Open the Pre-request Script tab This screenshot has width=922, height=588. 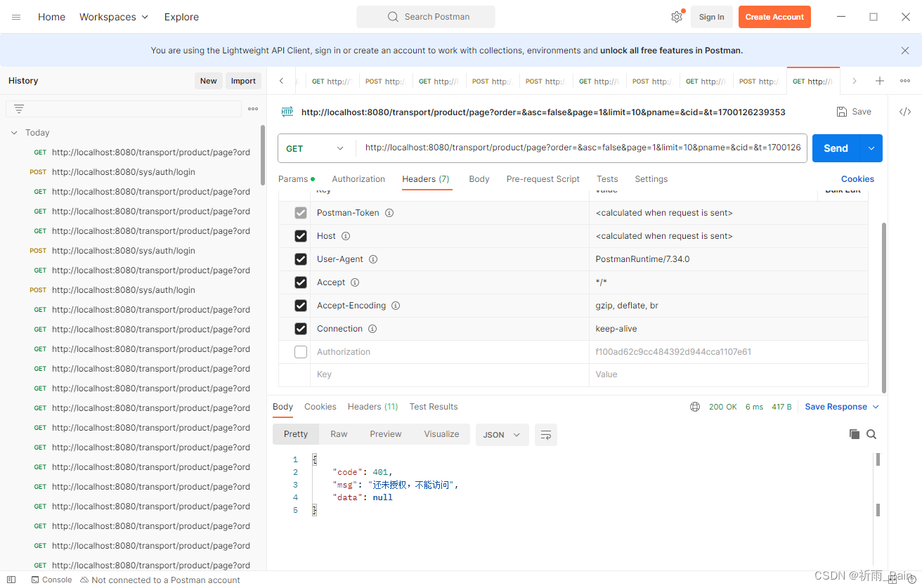click(543, 179)
